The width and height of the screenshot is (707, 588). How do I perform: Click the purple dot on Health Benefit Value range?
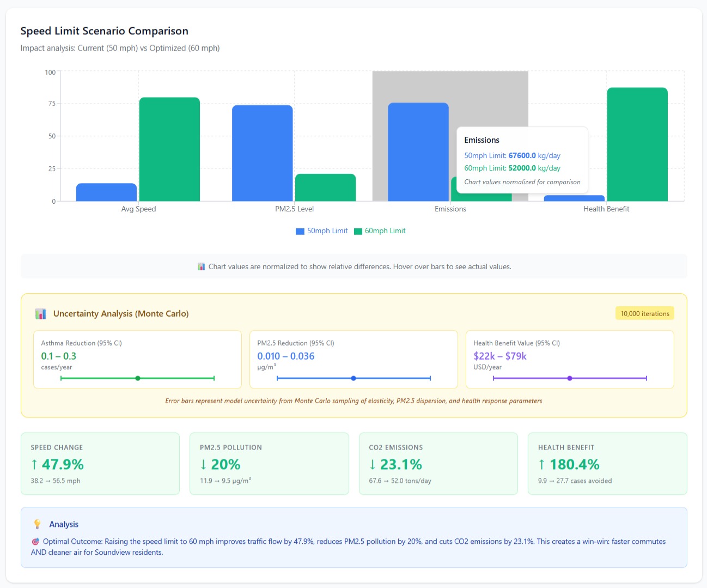pos(570,378)
